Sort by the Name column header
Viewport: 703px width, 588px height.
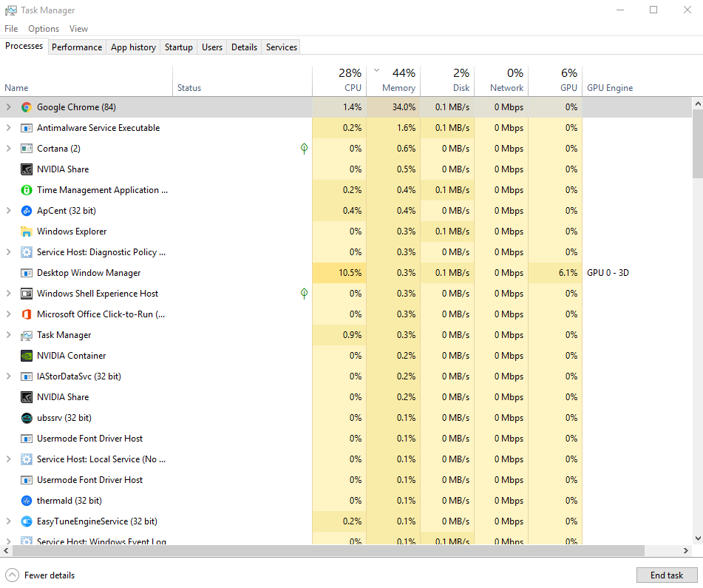point(86,81)
